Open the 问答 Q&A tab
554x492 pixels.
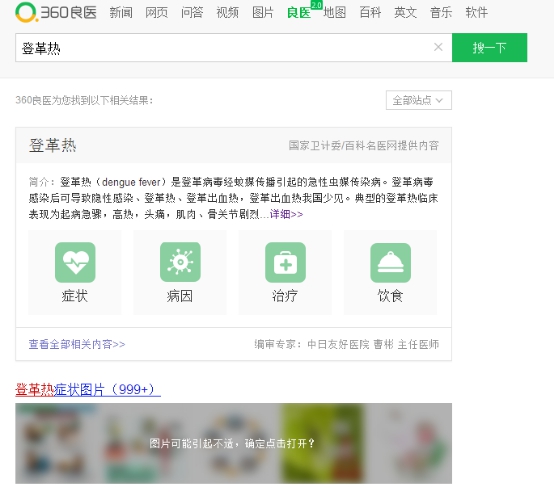192,13
